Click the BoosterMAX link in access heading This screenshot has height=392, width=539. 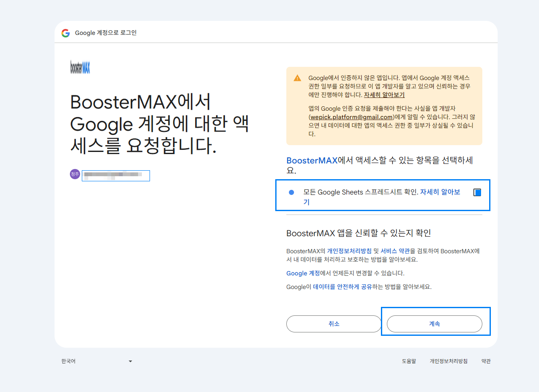click(x=312, y=160)
